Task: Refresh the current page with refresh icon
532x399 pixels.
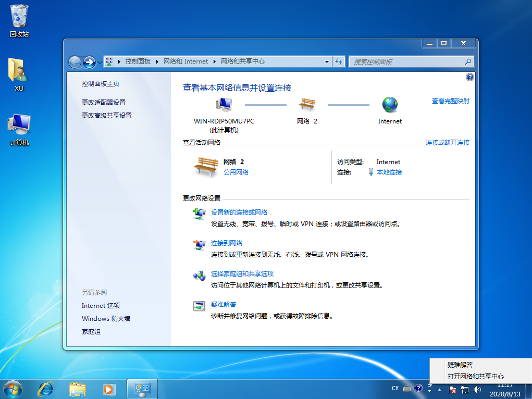Action: click(339, 61)
